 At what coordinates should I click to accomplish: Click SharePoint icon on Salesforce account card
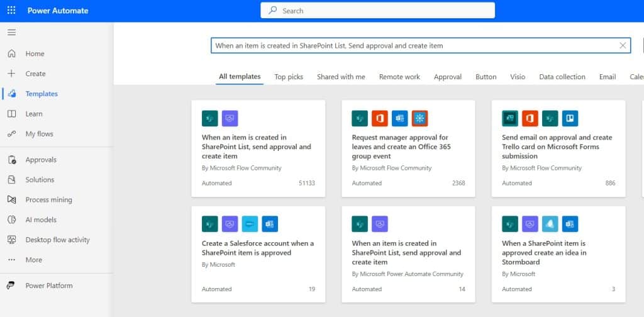coord(210,224)
